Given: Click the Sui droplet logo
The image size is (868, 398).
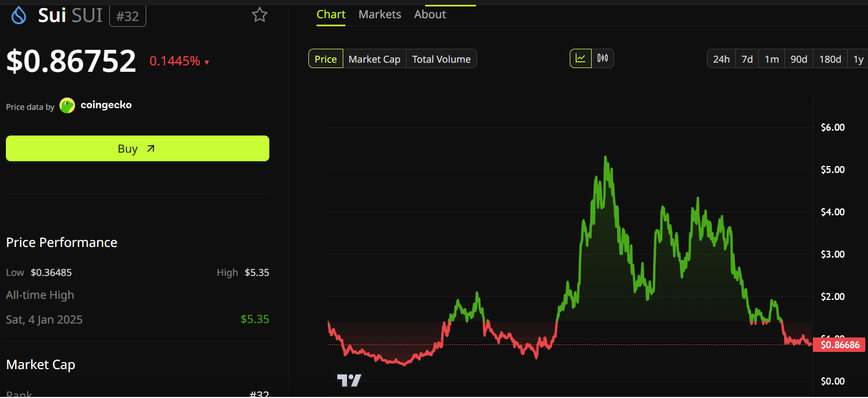Looking at the screenshot, I should pyautogui.click(x=19, y=16).
